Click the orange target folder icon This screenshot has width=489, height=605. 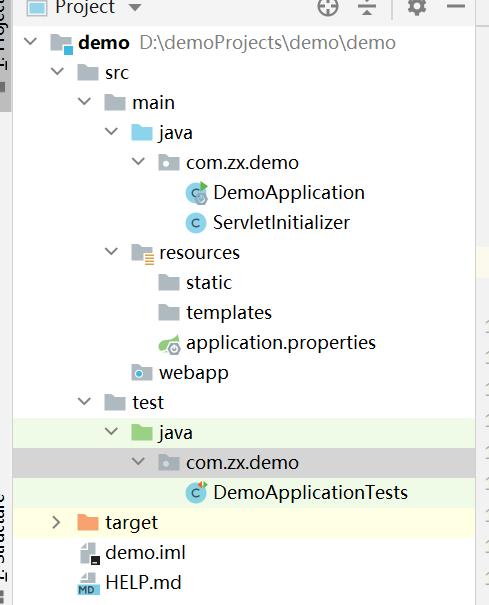pos(88,522)
